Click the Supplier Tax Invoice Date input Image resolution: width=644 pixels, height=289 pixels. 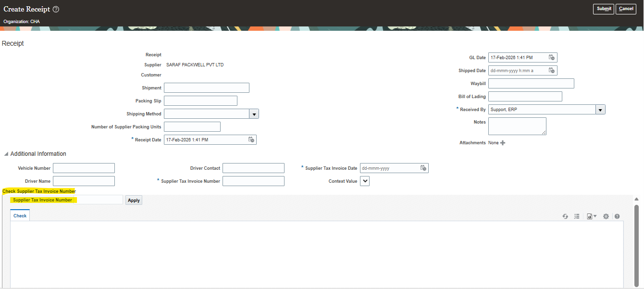tap(389, 168)
